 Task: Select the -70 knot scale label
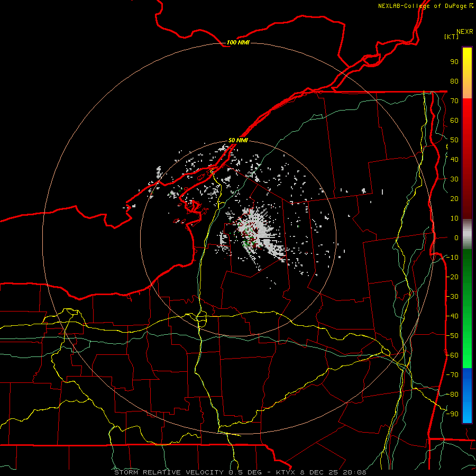tap(452, 375)
